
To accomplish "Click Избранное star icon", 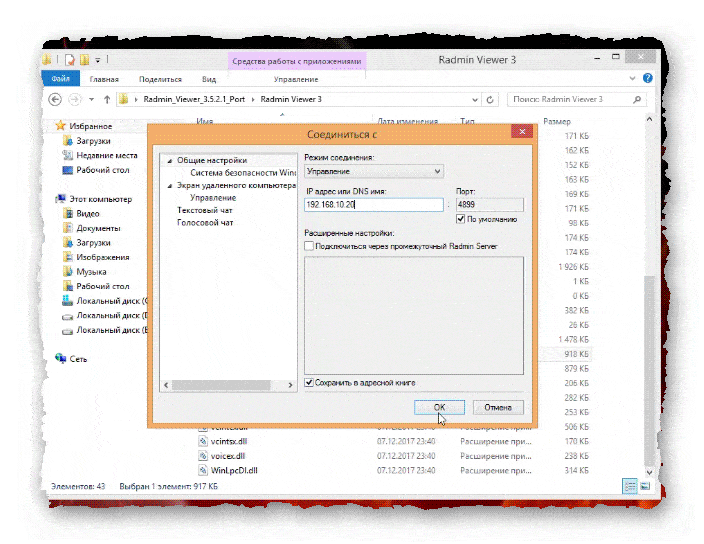I will point(60,126).
